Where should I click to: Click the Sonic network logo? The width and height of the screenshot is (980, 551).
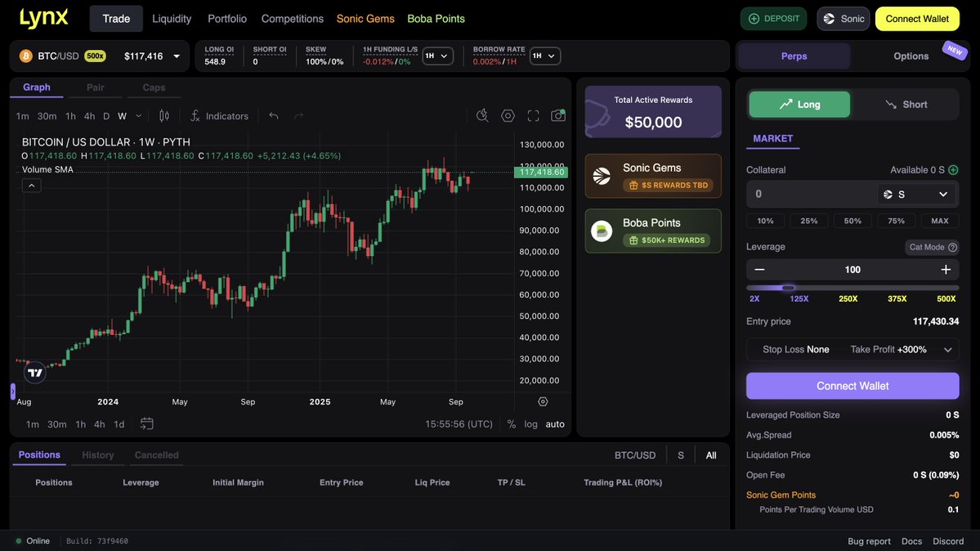(830, 19)
